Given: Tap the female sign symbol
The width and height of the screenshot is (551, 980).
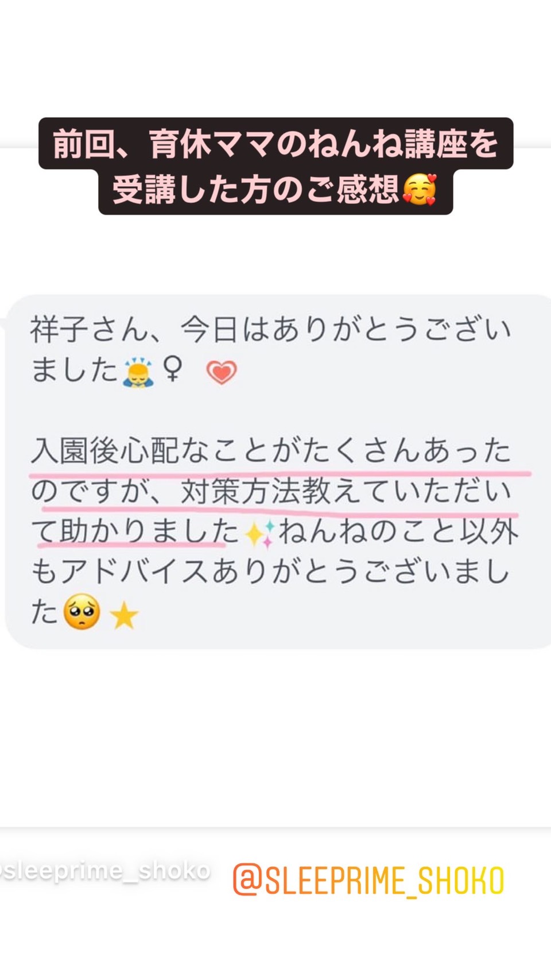Looking at the screenshot, I should coord(172,369).
